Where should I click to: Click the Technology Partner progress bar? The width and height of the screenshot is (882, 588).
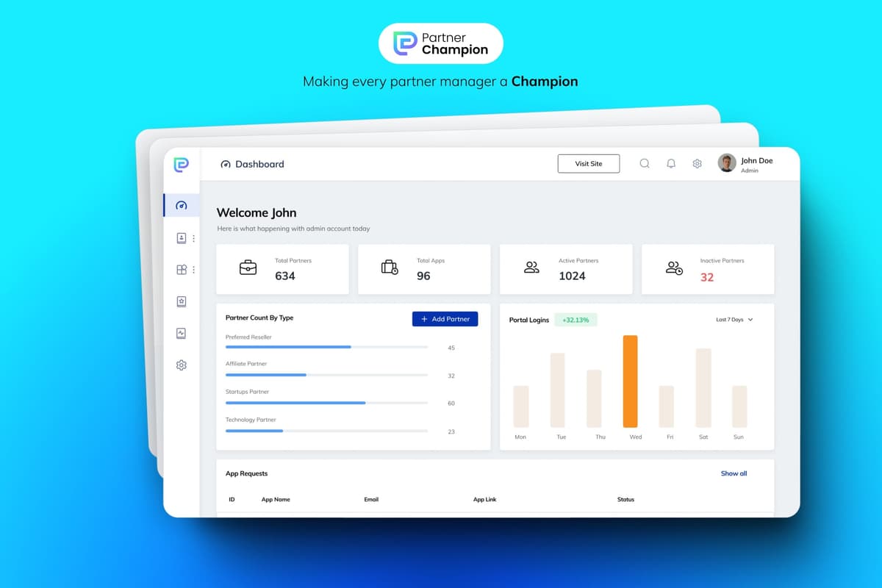[326, 431]
